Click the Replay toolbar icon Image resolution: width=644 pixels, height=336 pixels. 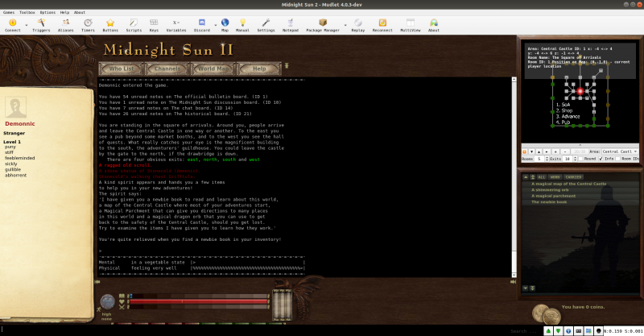pyautogui.click(x=358, y=25)
